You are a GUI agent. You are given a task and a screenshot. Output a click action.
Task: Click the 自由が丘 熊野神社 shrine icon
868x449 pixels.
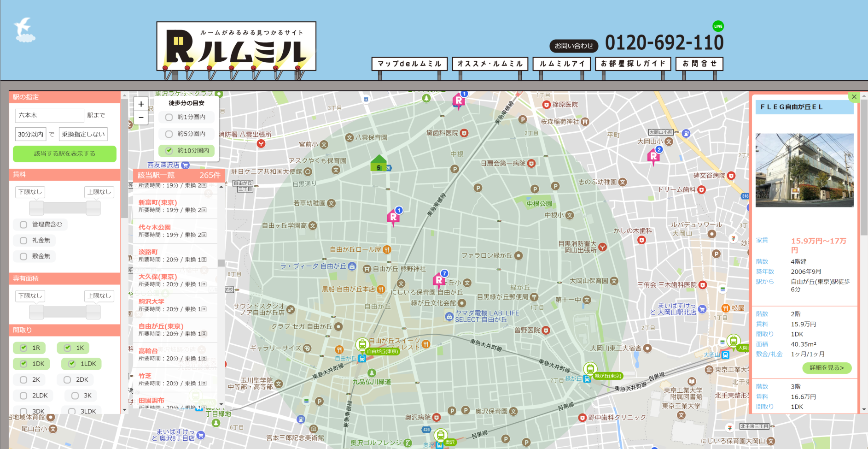tap(367, 269)
